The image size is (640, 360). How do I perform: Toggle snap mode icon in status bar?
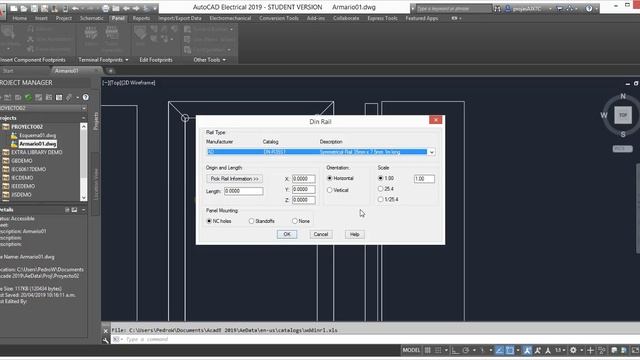pyautogui.click(x=438, y=350)
